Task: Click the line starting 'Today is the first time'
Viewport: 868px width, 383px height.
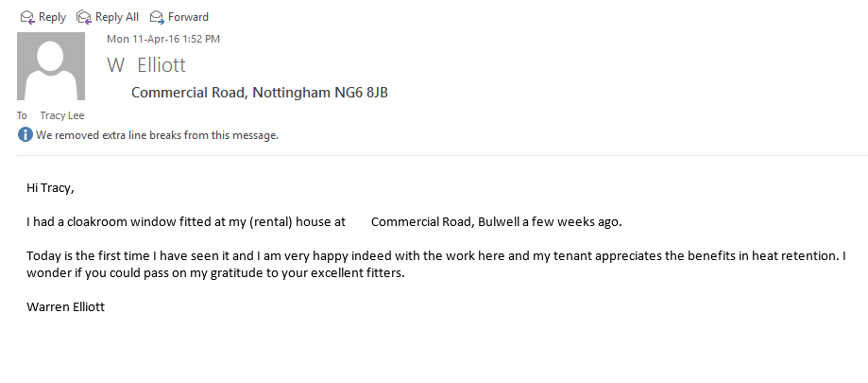Action: pyautogui.click(x=434, y=256)
